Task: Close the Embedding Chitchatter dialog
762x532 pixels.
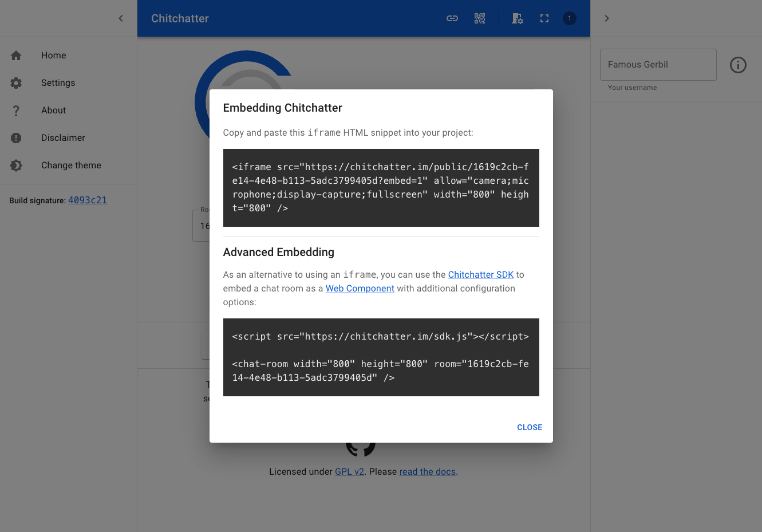Action: pyautogui.click(x=530, y=427)
